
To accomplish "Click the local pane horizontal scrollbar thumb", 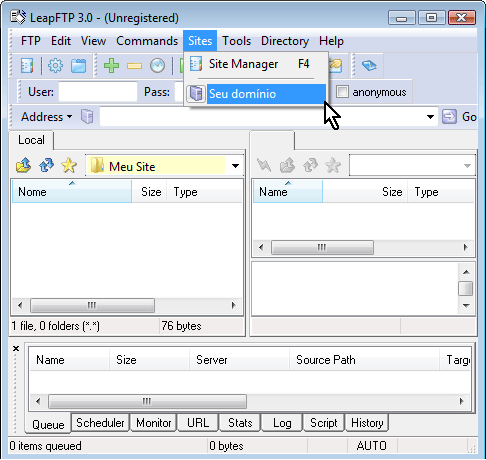I will click(x=92, y=305).
